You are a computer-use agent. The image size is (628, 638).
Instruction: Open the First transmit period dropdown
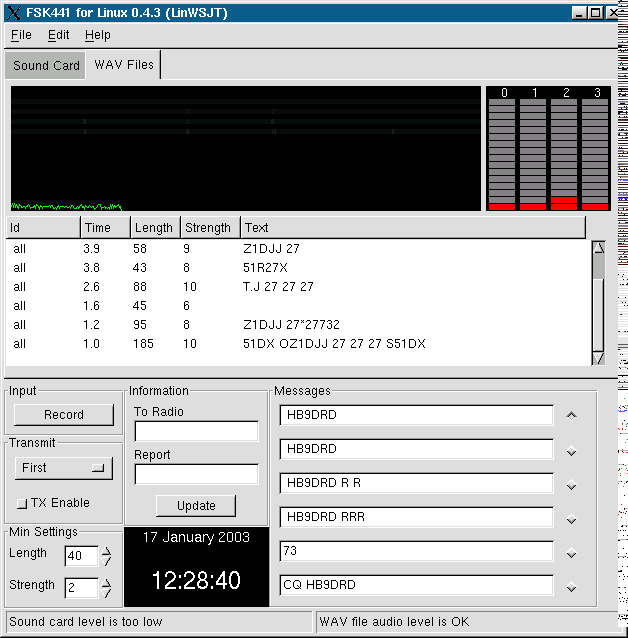click(64, 468)
